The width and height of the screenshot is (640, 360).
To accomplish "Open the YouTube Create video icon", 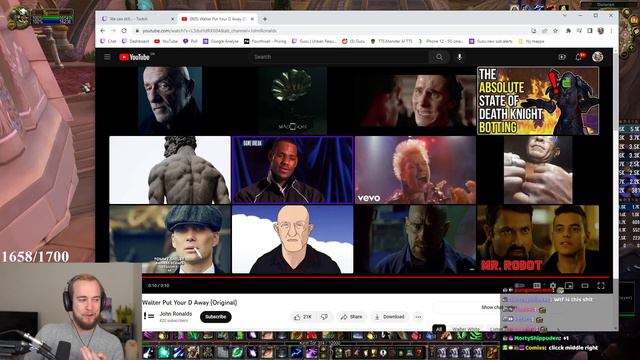I will coord(562,57).
